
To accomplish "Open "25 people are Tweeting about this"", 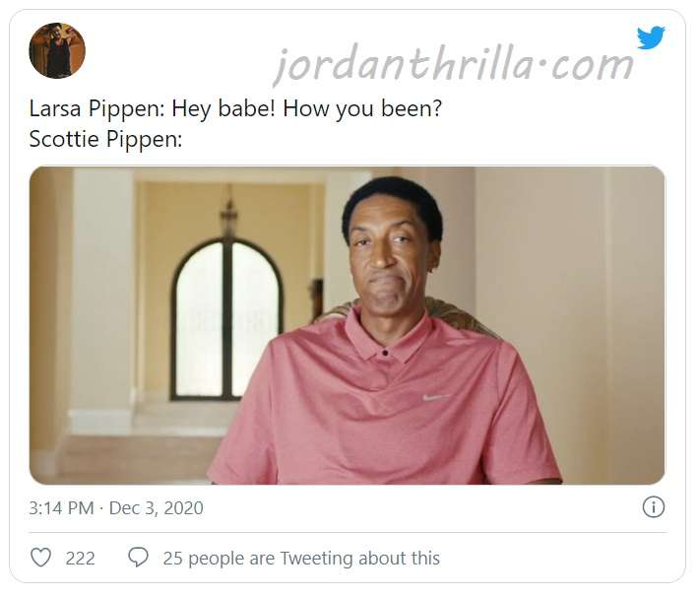I will [x=301, y=559].
